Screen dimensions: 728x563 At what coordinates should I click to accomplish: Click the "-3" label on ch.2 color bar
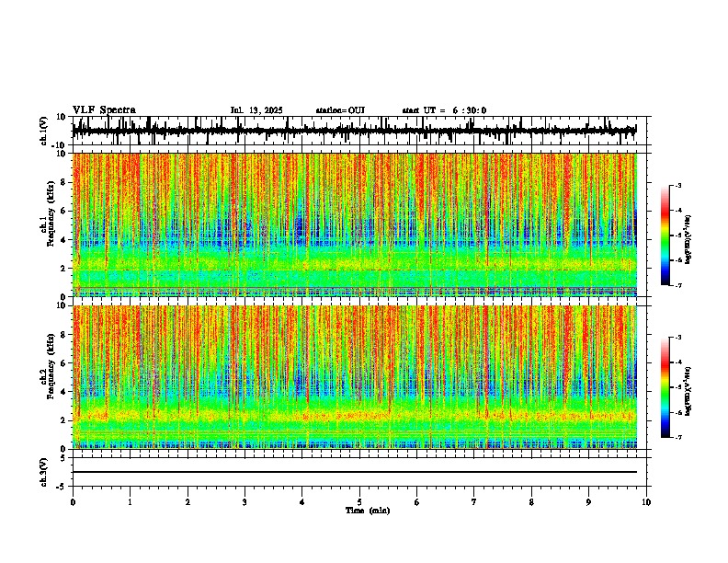677,338
